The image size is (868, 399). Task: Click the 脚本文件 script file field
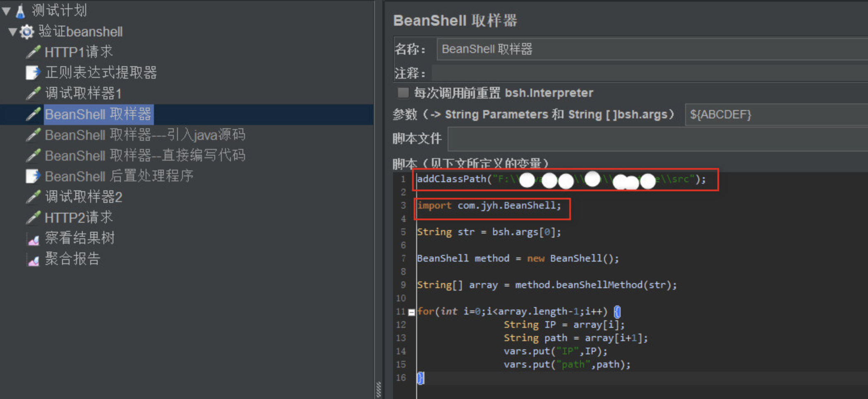coord(658,139)
